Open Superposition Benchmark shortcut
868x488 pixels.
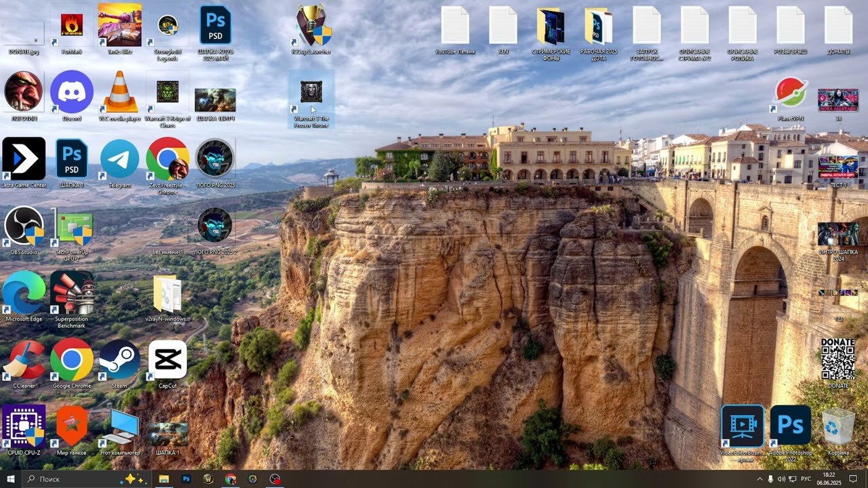[71, 300]
